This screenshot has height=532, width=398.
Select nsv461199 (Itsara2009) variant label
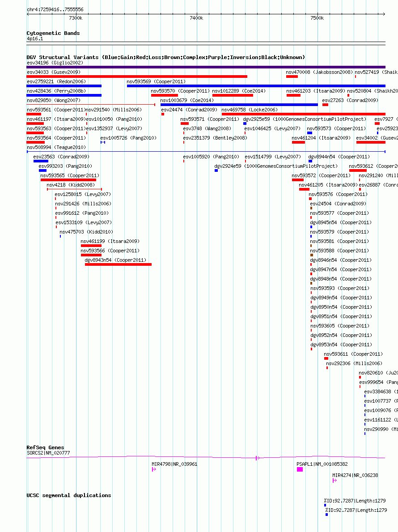pos(110,242)
